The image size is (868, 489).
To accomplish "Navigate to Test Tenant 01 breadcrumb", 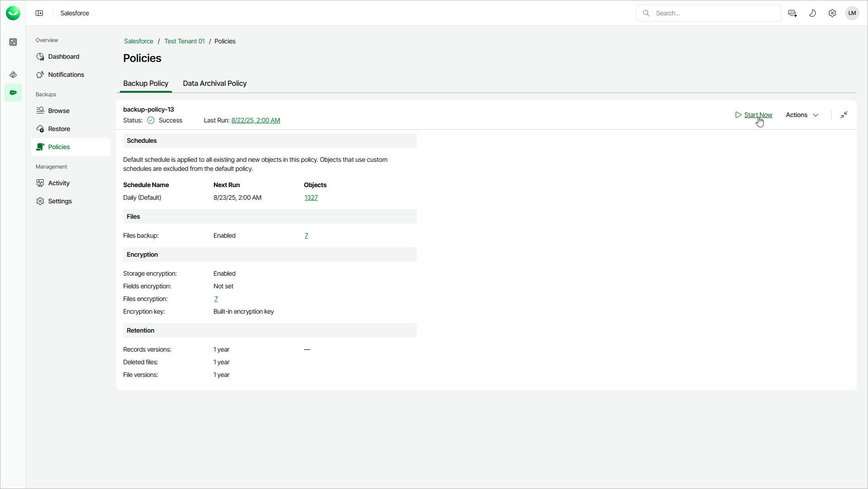I will (x=184, y=41).
